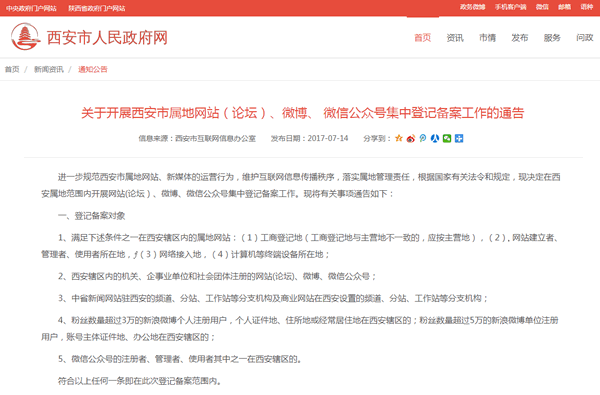600x395 pixels.
Task: Open 发布 navigation item
Action: pos(520,38)
